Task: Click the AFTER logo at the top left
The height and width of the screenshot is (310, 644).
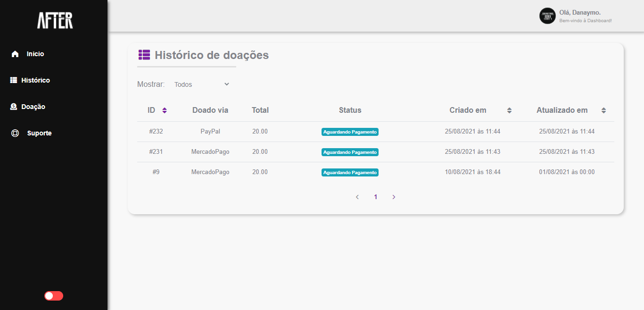Action: click(x=55, y=21)
